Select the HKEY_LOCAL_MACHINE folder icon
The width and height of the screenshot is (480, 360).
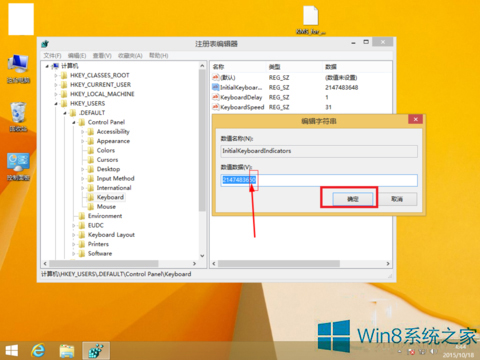point(64,94)
